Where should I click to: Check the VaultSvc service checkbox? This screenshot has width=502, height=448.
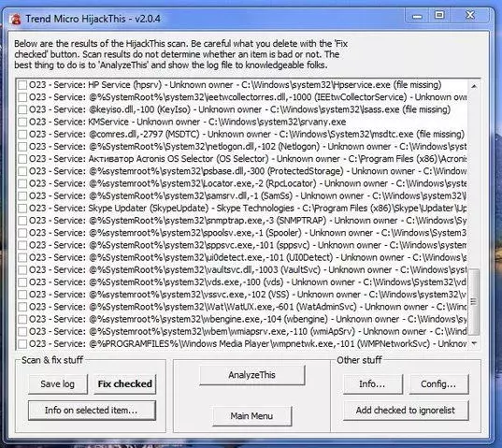pyautogui.click(x=22, y=270)
